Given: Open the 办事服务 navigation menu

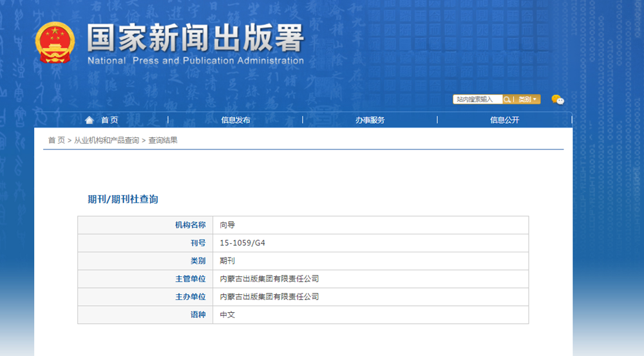Looking at the screenshot, I should 370,120.
